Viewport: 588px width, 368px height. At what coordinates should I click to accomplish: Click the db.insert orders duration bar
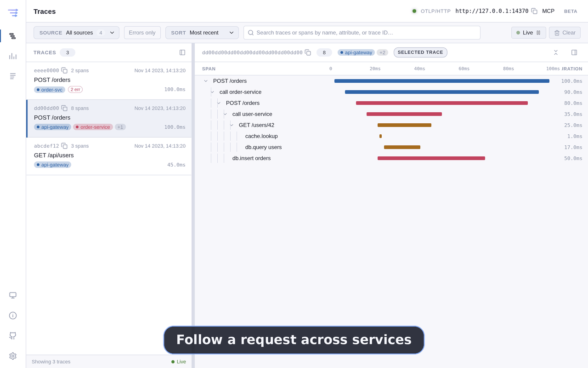point(431,158)
